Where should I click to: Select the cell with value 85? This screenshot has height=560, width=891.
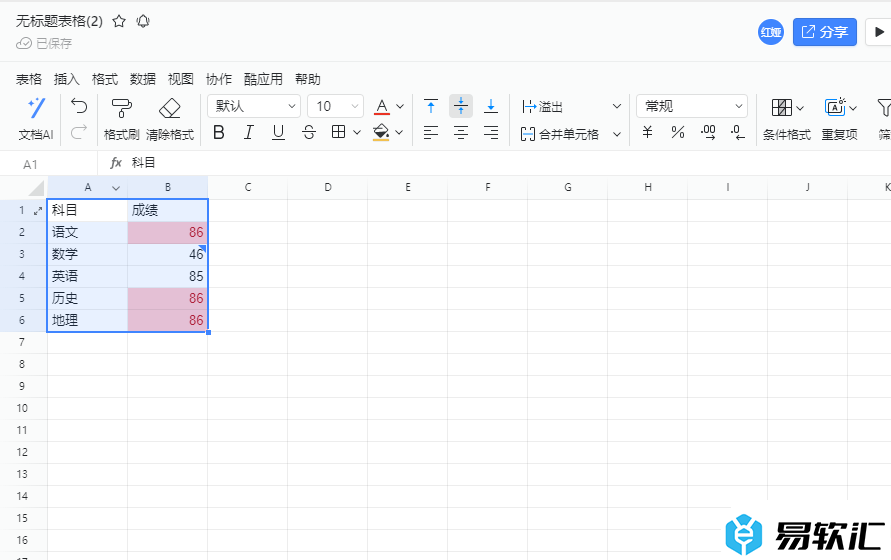coord(168,276)
